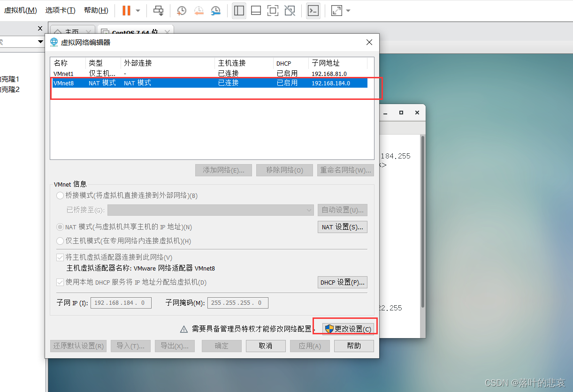Image resolution: width=573 pixels, height=392 pixels.
Task: Minimize the guest terminal window
Action: click(385, 113)
